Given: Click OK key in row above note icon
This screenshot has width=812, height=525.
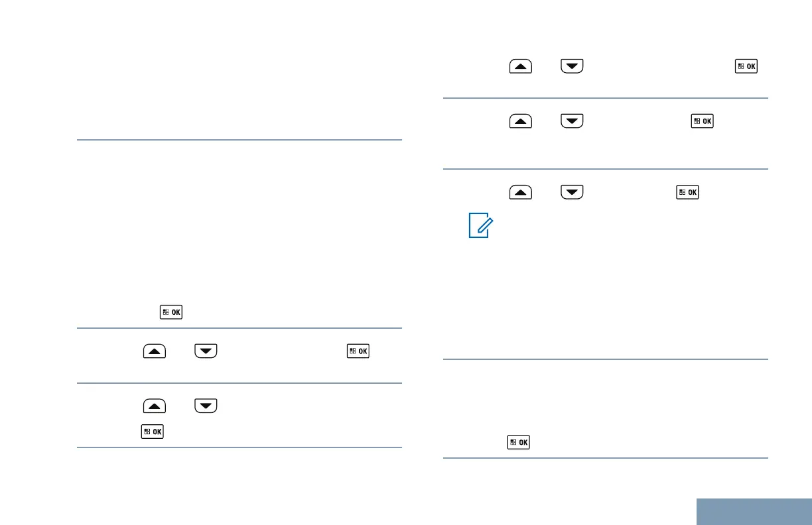Looking at the screenshot, I should click(687, 193).
